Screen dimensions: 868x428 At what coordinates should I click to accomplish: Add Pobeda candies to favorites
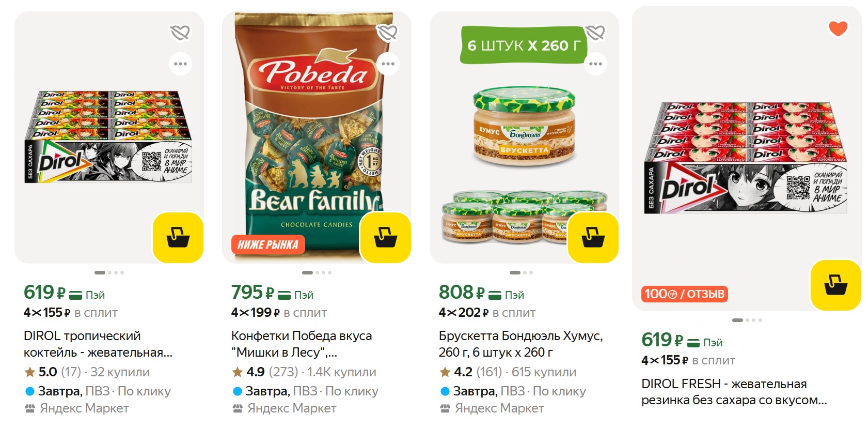387,33
